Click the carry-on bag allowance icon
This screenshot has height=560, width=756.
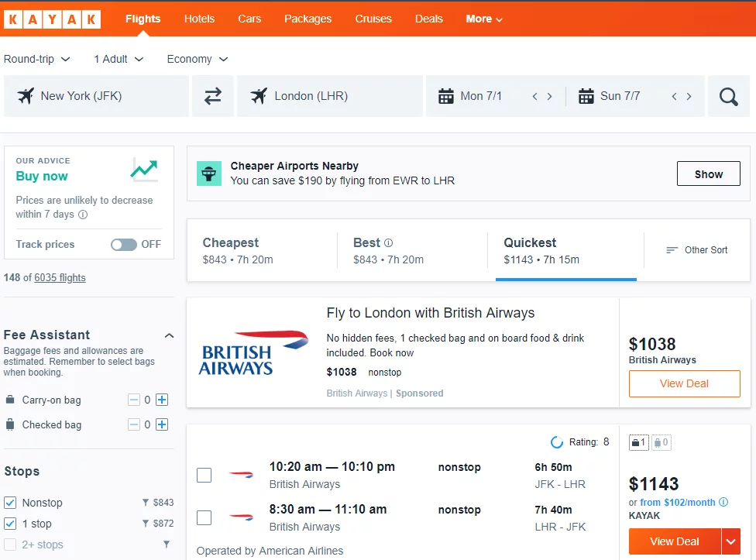point(639,442)
